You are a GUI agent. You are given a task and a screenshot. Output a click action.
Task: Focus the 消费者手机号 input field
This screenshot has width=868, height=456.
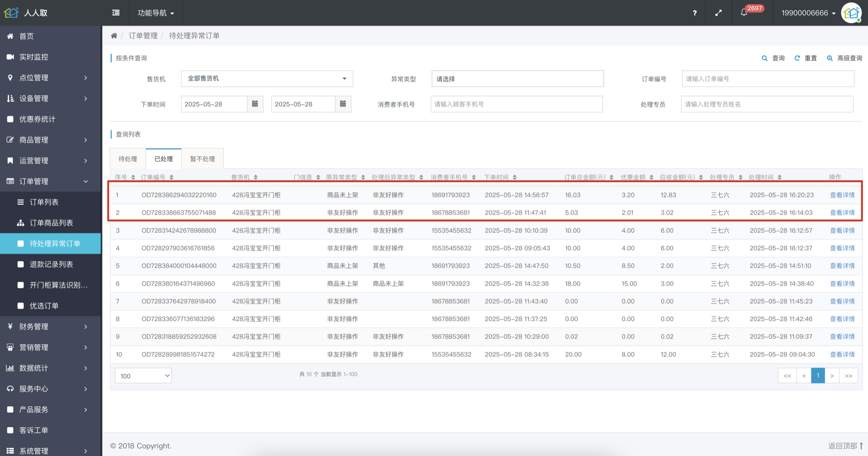pos(517,104)
